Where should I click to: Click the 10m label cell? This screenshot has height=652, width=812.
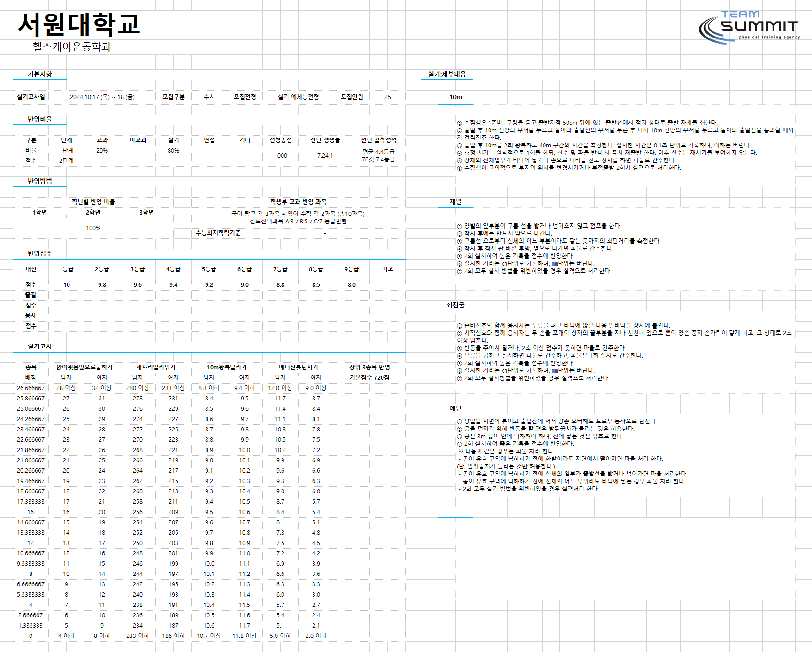(x=455, y=97)
